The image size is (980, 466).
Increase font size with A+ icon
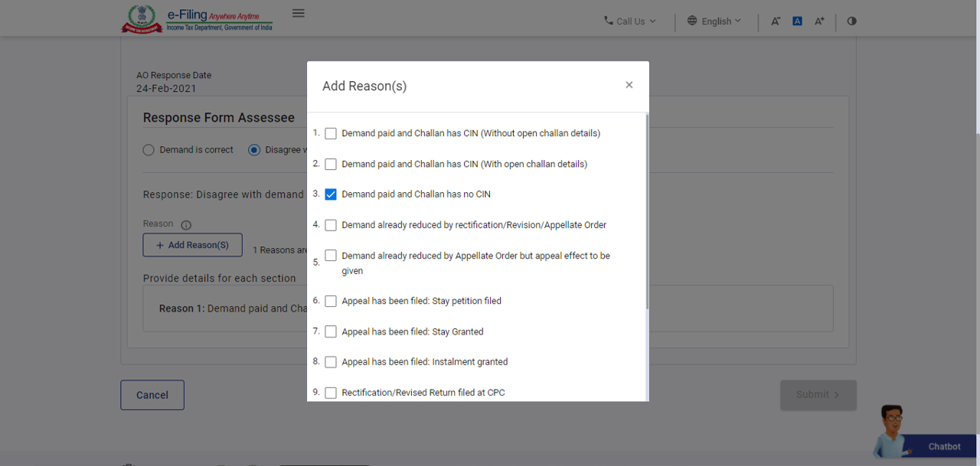[819, 21]
